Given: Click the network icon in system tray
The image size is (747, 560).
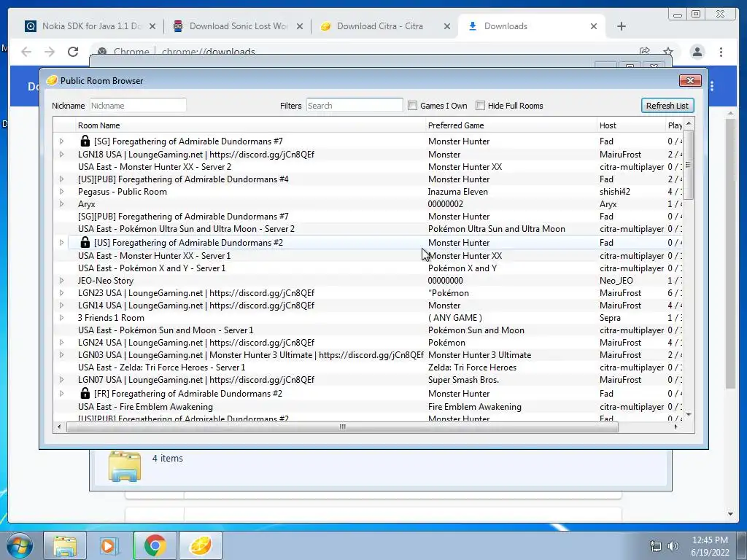Looking at the screenshot, I should point(656,546).
